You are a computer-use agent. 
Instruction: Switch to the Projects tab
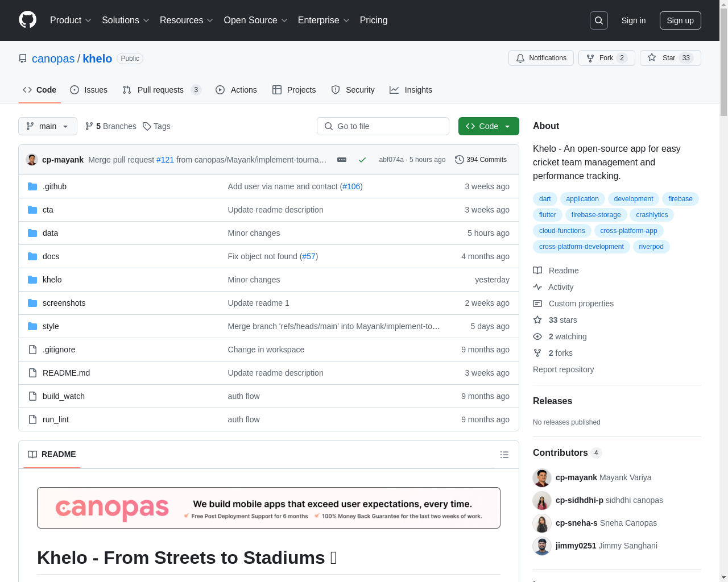point(294,90)
